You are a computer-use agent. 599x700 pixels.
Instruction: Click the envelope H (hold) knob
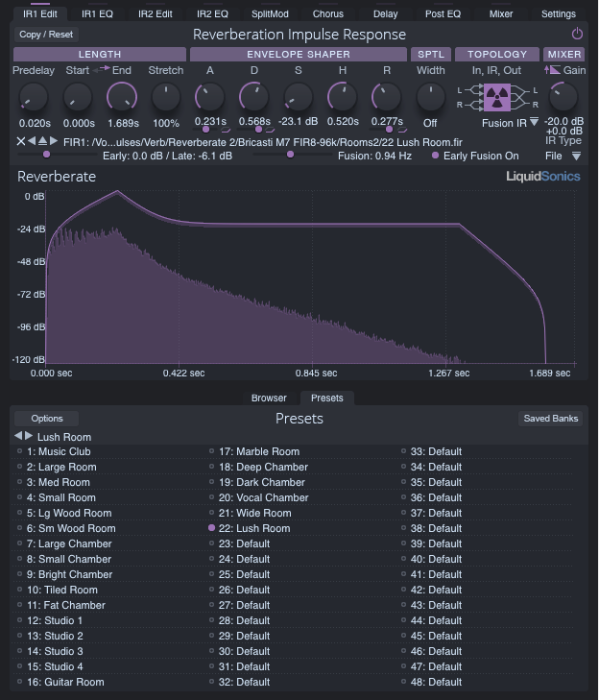[343, 97]
